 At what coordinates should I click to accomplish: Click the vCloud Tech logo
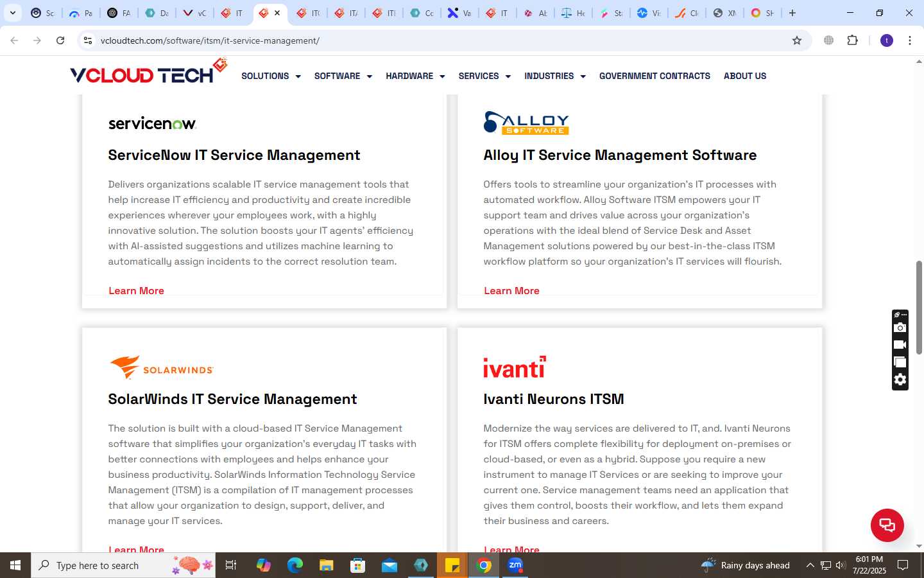[x=148, y=72]
